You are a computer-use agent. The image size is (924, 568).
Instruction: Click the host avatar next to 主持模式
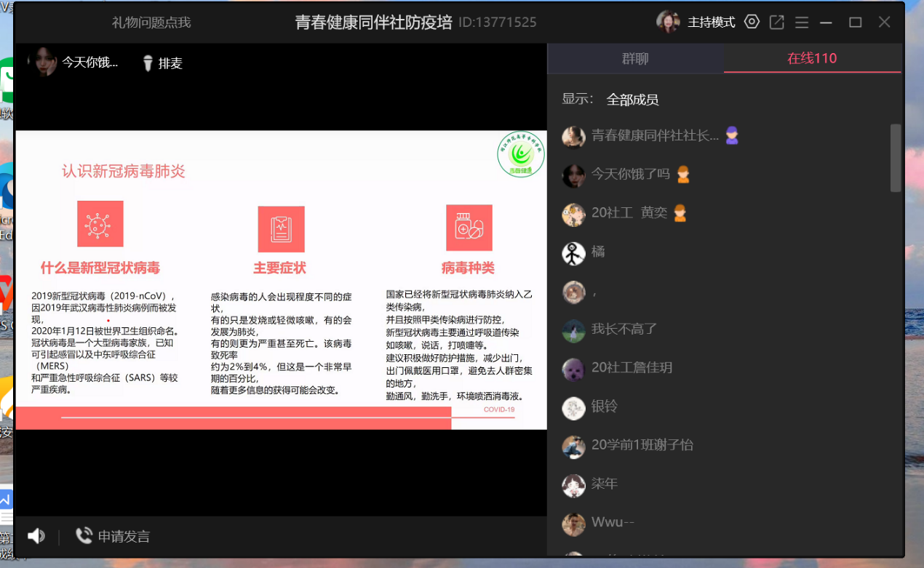pos(668,22)
